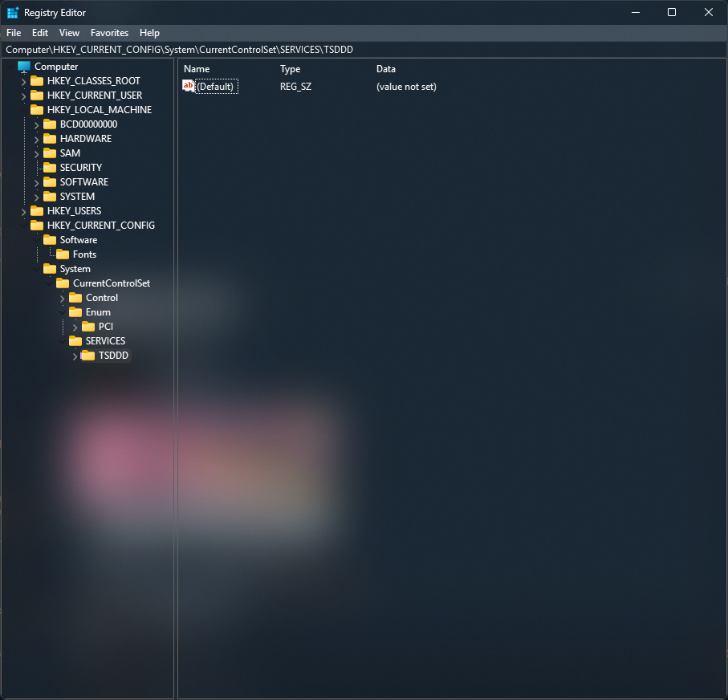Screen dimensions: 728x700
Task: Open the Edit menu
Action: tap(40, 33)
